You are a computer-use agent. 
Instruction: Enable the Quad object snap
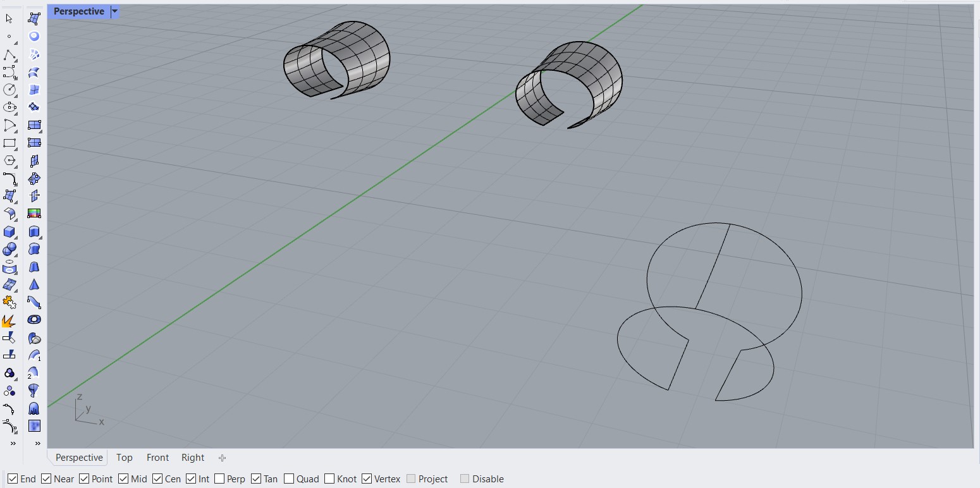point(288,479)
